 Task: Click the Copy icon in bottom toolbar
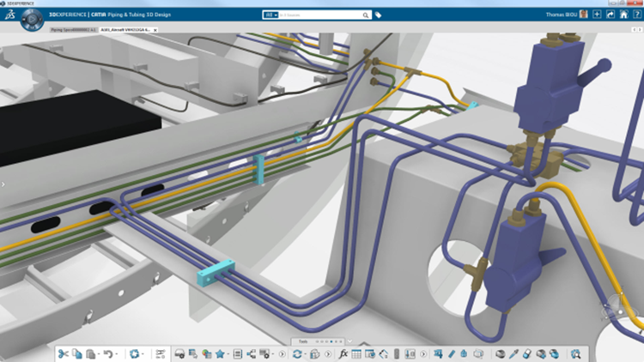pos(76,353)
